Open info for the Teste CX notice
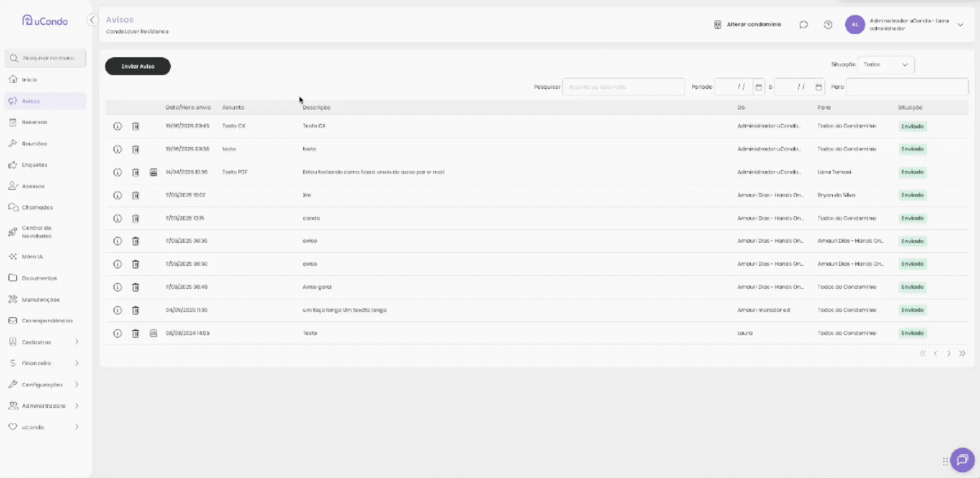 click(x=117, y=127)
